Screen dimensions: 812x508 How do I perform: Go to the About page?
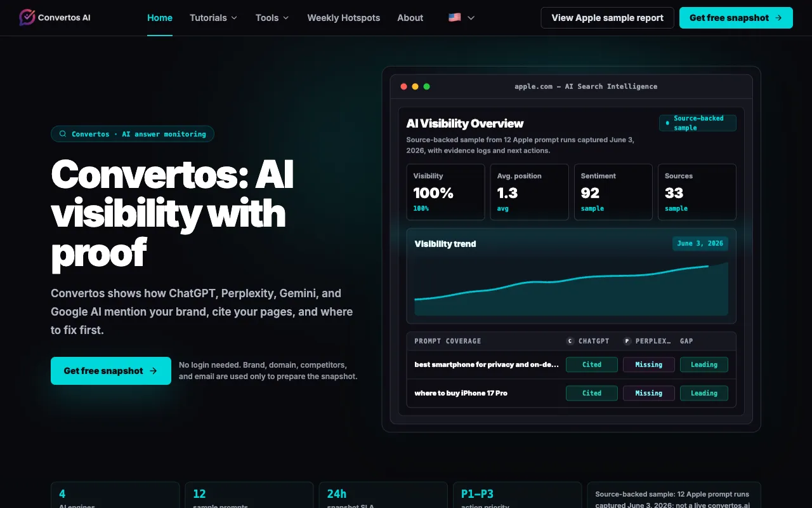pos(410,18)
